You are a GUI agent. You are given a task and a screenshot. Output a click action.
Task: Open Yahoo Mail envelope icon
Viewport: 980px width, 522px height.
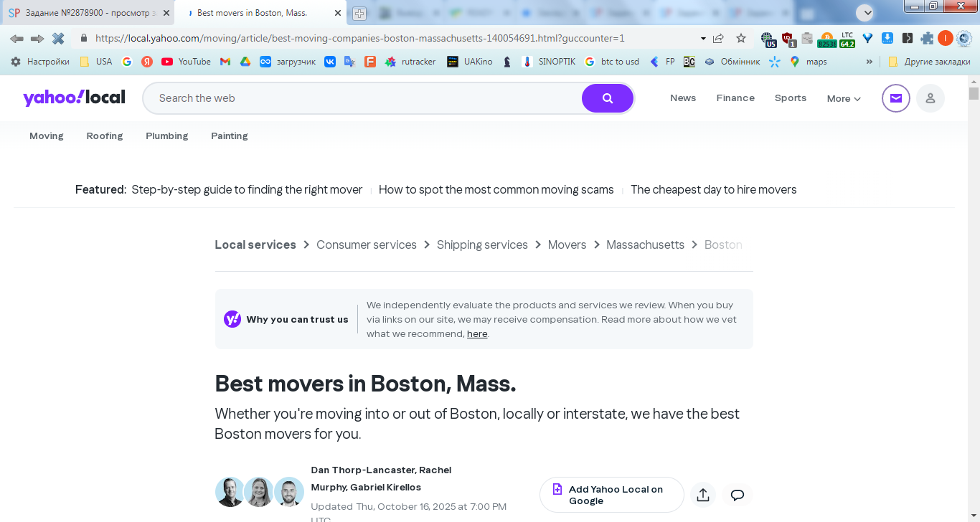896,98
